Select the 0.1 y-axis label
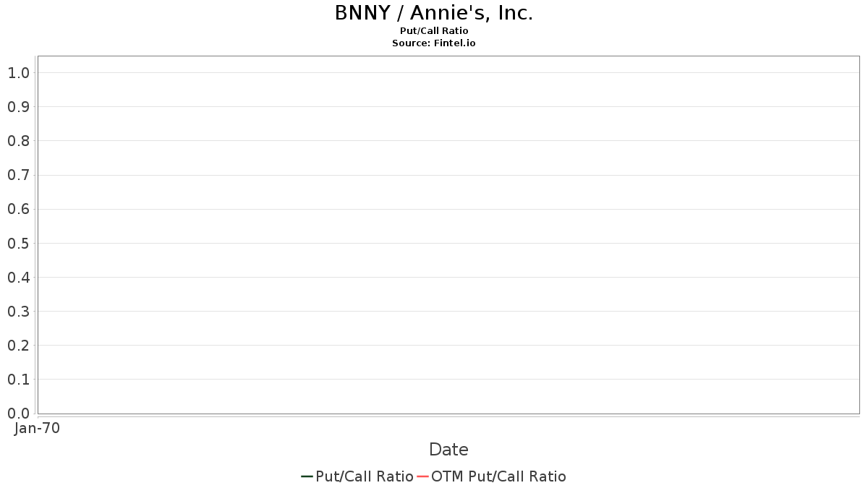Screen dimensions: 868x488 [18, 380]
